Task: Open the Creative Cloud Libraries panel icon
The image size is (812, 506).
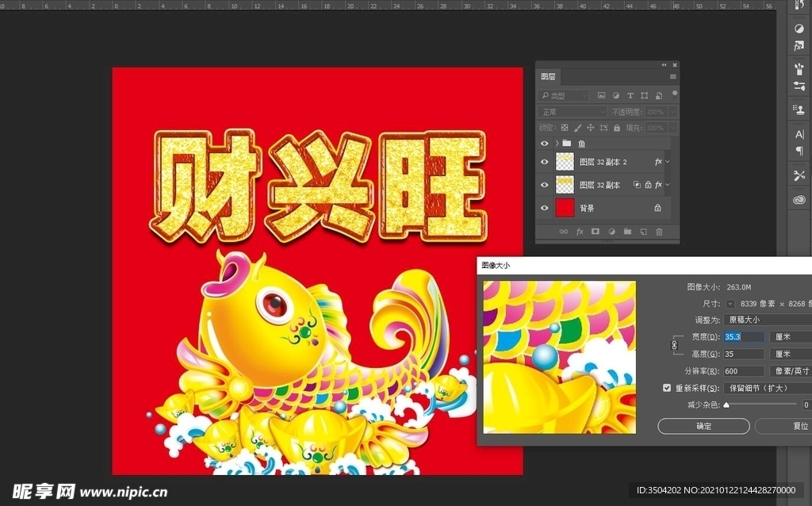Action: coord(799,200)
